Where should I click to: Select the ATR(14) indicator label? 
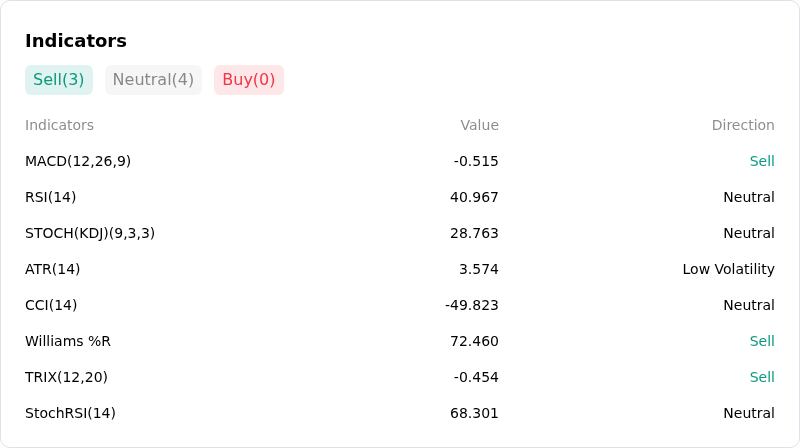[x=53, y=269]
